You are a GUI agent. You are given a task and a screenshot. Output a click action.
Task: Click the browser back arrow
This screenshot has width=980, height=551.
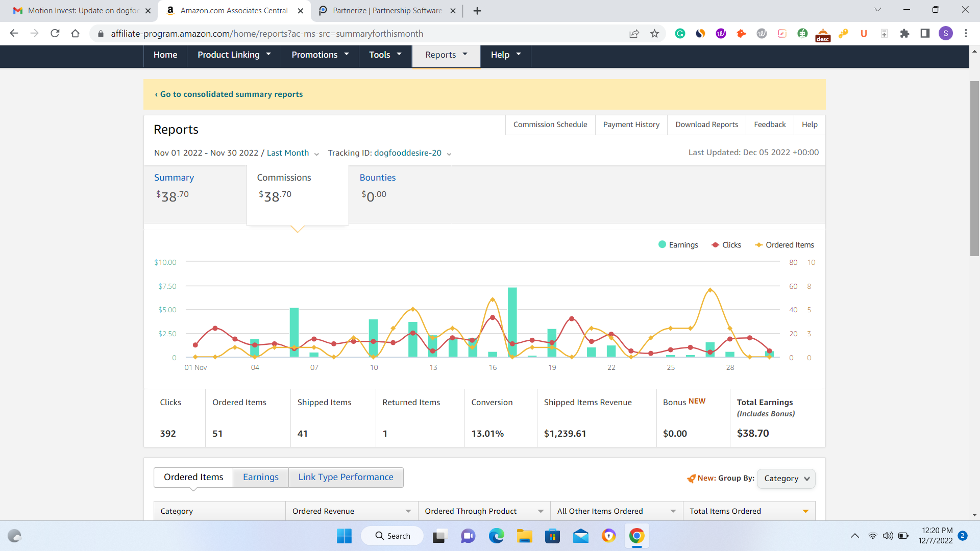(x=14, y=34)
